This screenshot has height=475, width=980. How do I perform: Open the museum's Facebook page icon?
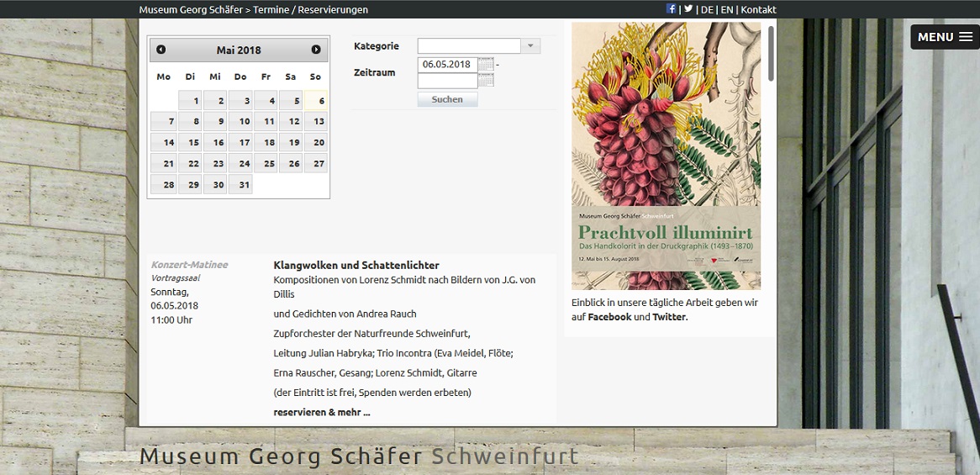[672, 8]
